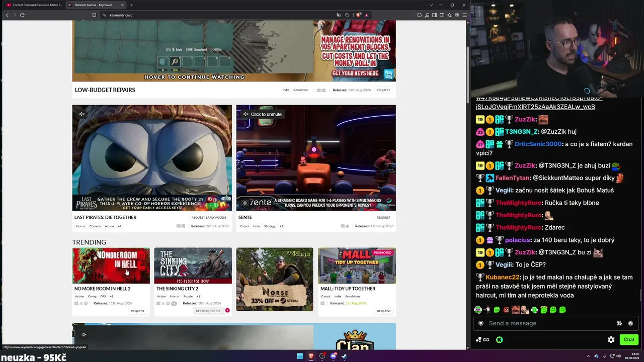Go back in browser history
Screen dimensions: 644x362
[x=7, y=15]
